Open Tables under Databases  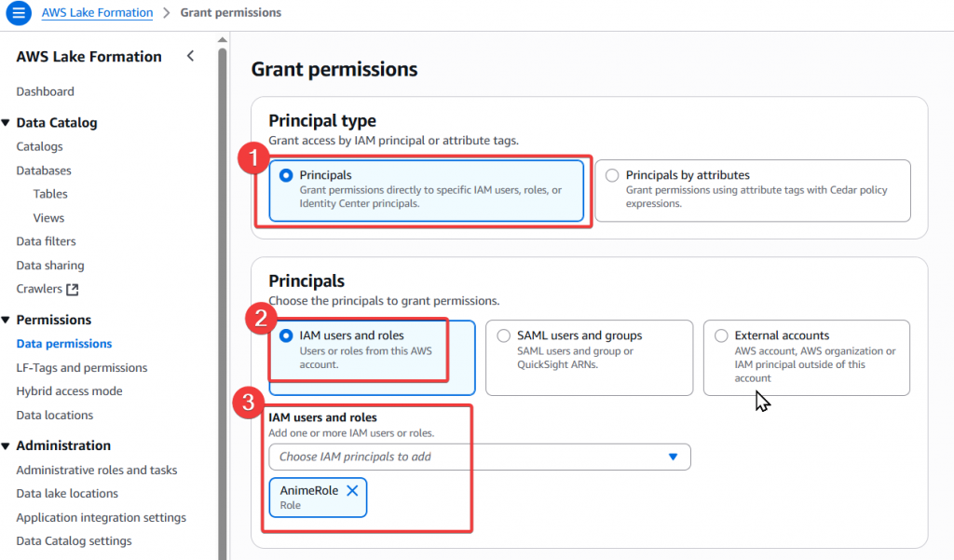click(50, 194)
